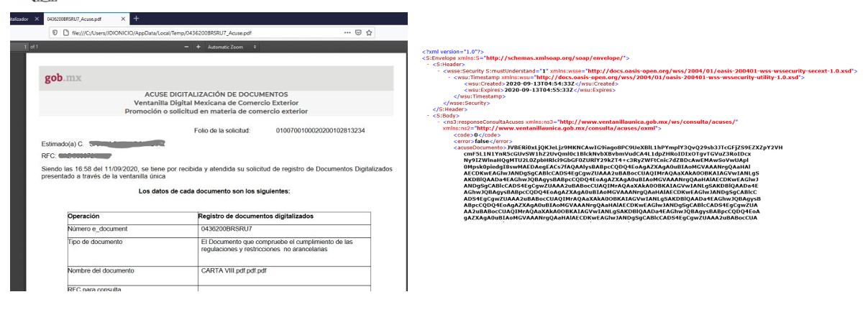Click 'ACUSE DIGITALIZACIÓN DE DOCUMENTOS' heading
Viewport: 868px width, 315px height.
pos(215,95)
